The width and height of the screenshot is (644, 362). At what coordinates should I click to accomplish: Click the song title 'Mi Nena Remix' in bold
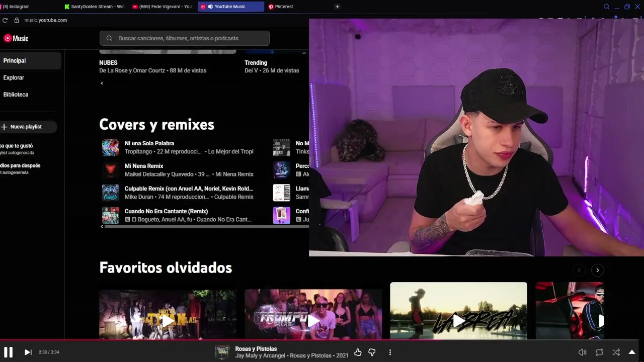[144, 166]
